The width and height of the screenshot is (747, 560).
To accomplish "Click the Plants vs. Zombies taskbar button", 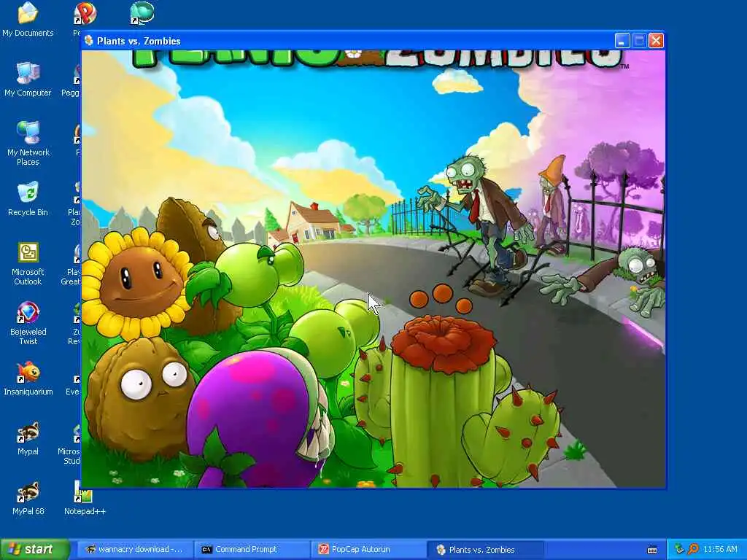I will (486, 550).
